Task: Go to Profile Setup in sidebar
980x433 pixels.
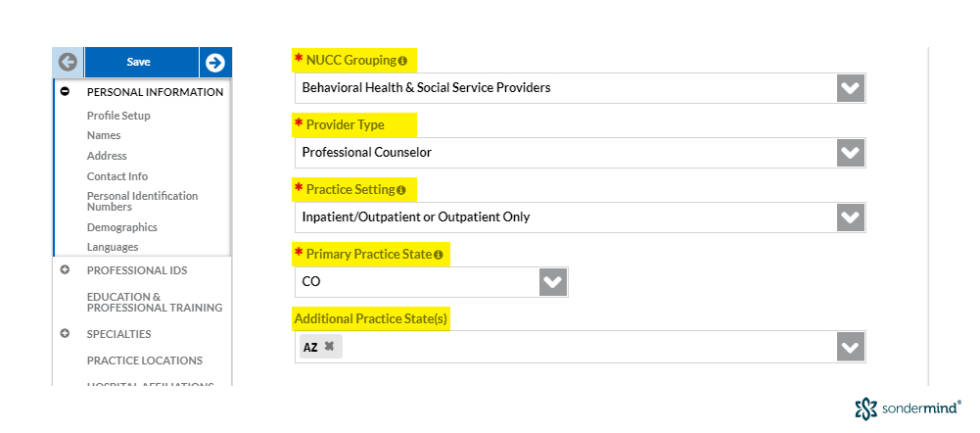Action: tap(118, 116)
